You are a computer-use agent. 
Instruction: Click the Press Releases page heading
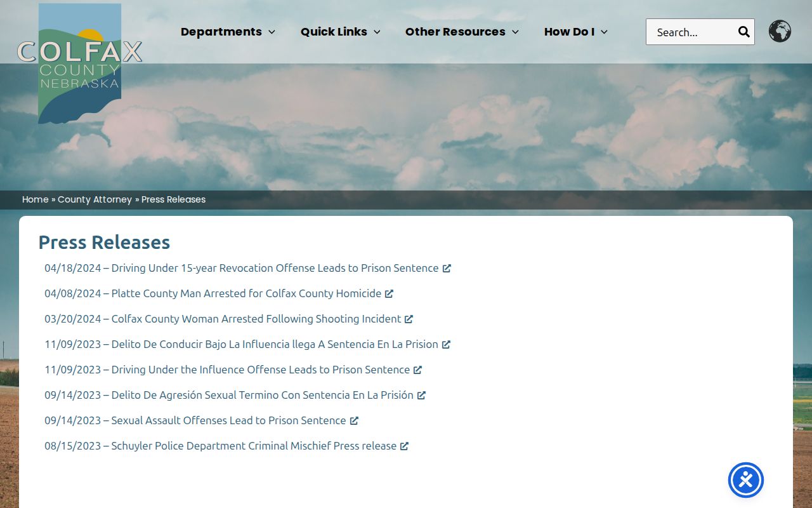pyautogui.click(x=104, y=242)
